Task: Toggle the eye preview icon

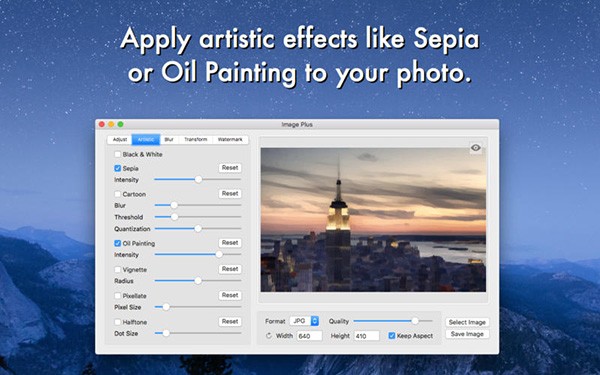Action: point(476,148)
